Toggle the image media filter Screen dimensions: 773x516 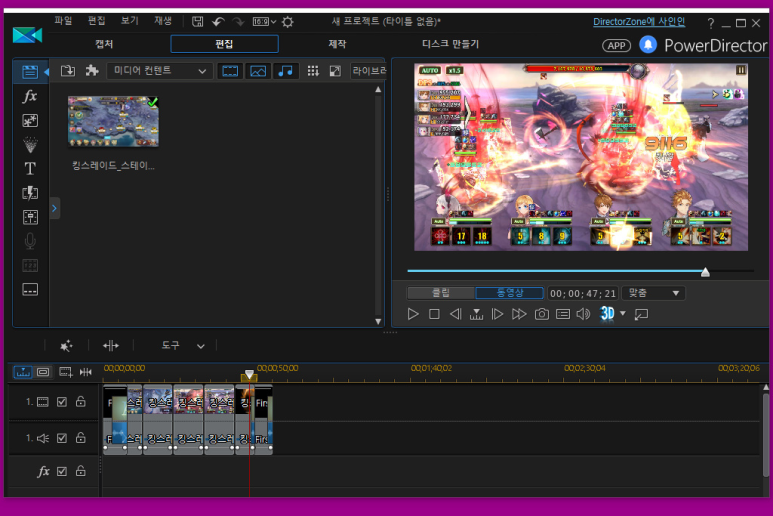[258, 71]
